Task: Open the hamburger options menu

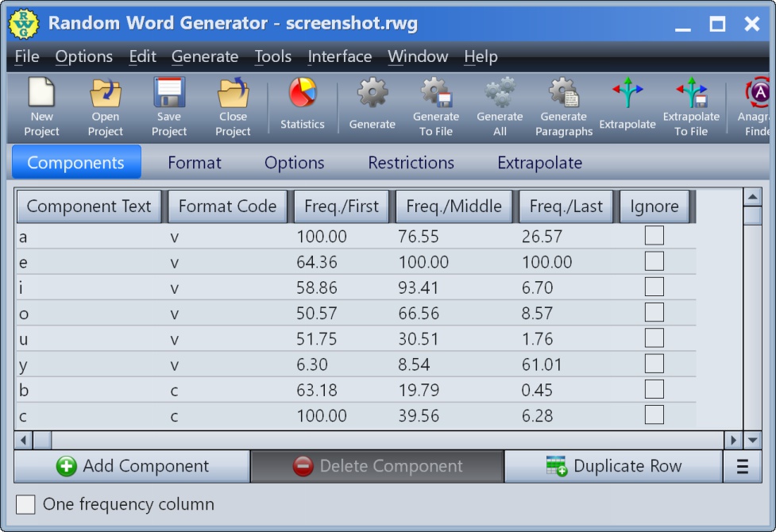Action: click(x=743, y=466)
